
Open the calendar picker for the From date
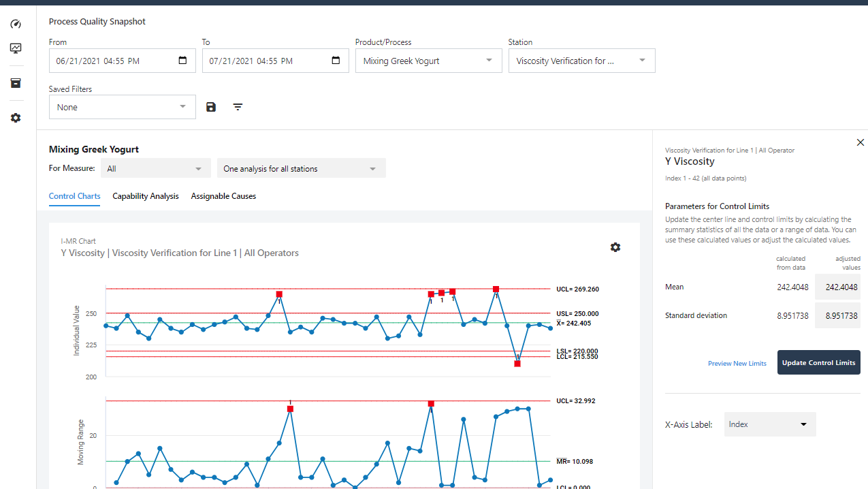point(182,60)
